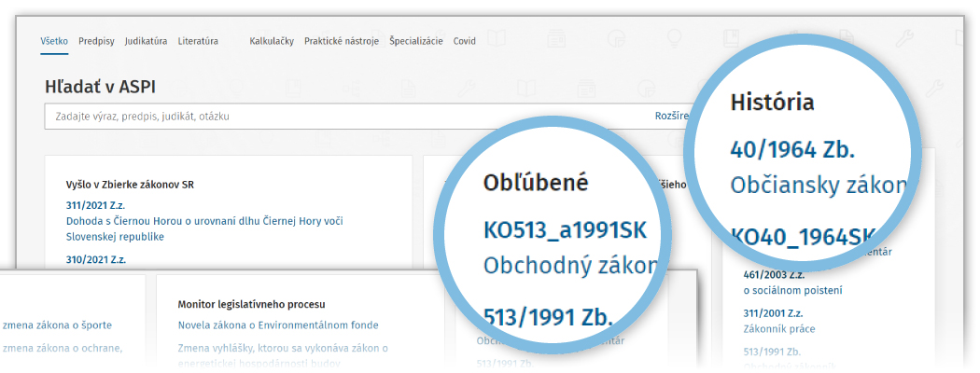
Task: Open KO513_a1991SK under Obľúbené
Action: pos(565,230)
